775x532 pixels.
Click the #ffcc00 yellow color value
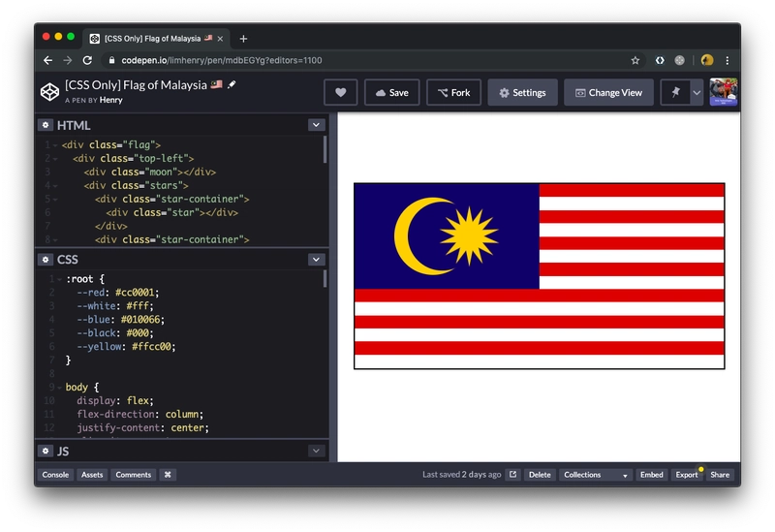151,347
